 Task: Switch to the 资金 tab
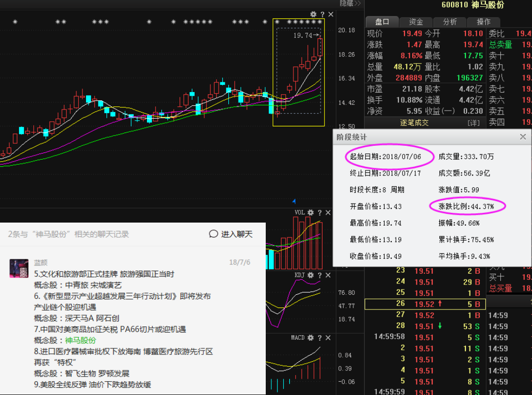point(416,22)
